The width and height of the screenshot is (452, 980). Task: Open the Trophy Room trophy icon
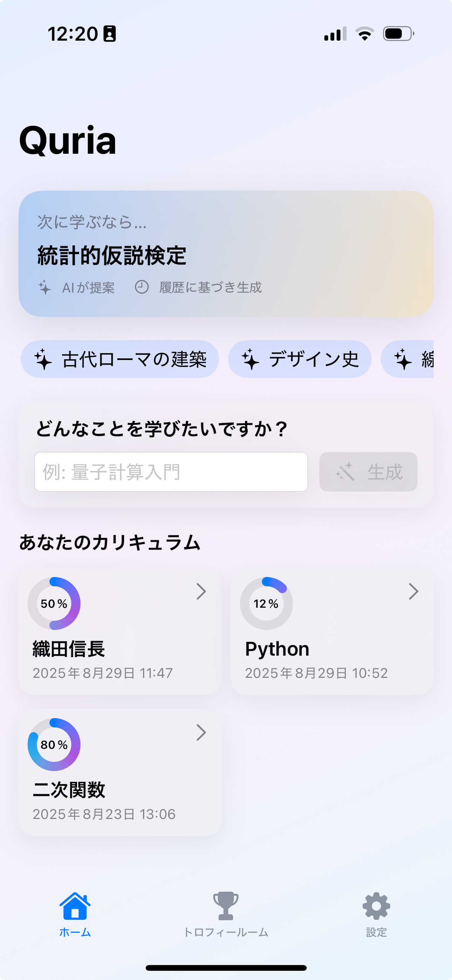coord(226,906)
